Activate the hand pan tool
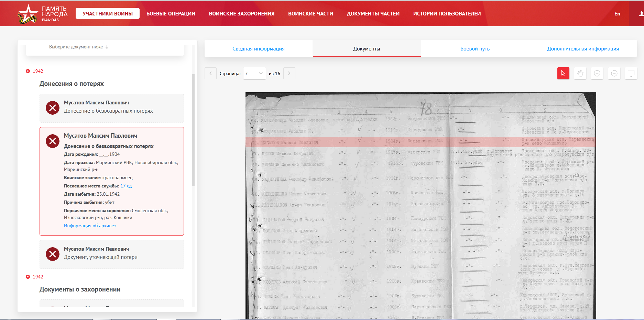Screen dimensions: 644x320 [580, 73]
